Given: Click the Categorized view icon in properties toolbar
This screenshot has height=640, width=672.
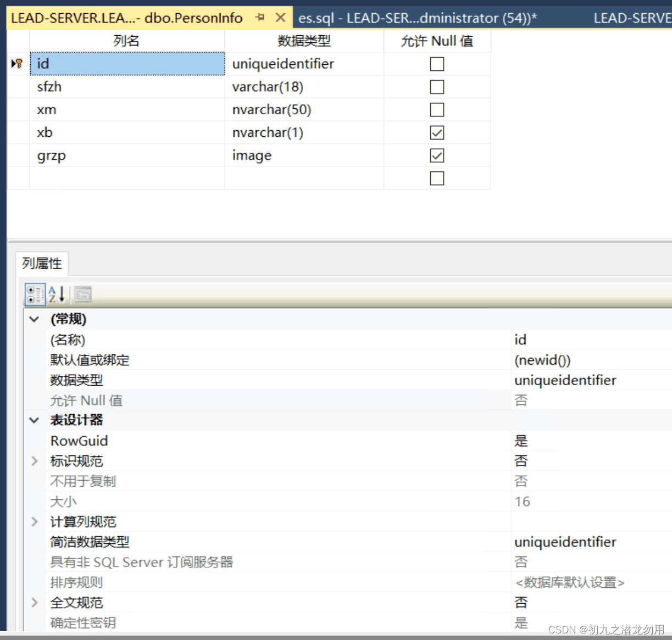Looking at the screenshot, I should (35, 294).
